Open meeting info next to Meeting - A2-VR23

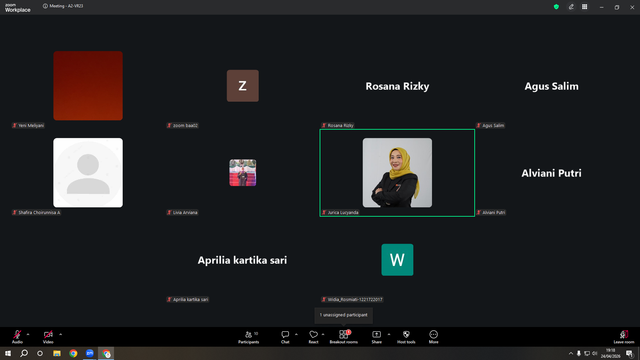pyautogui.click(x=45, y=6)
